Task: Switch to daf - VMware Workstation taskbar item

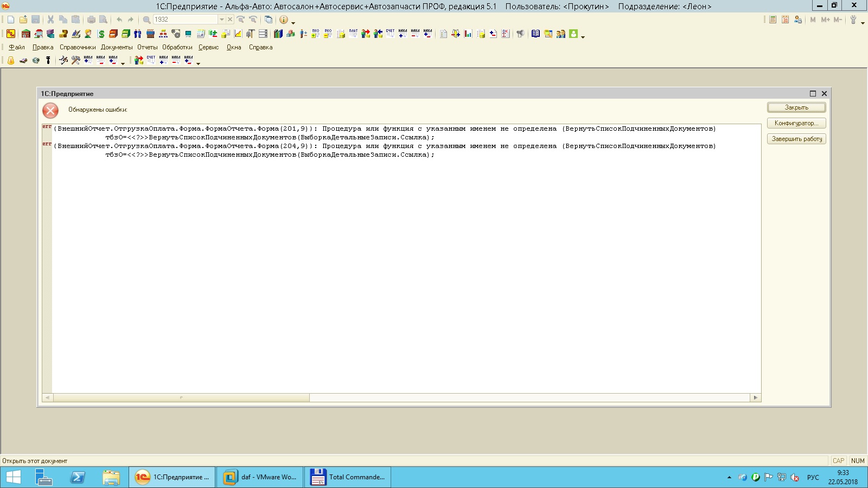Action: point(260,477)
